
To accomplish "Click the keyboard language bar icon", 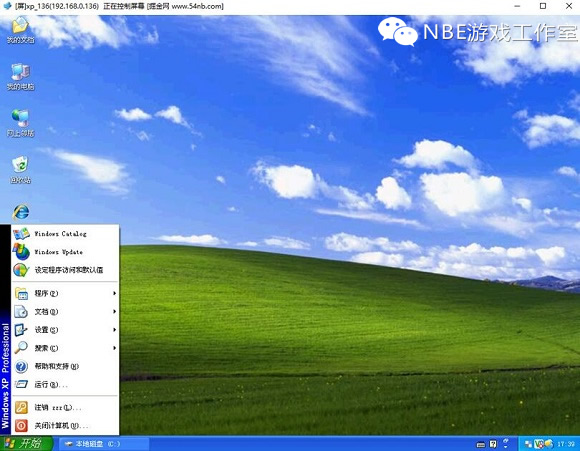I will point(480,444).
